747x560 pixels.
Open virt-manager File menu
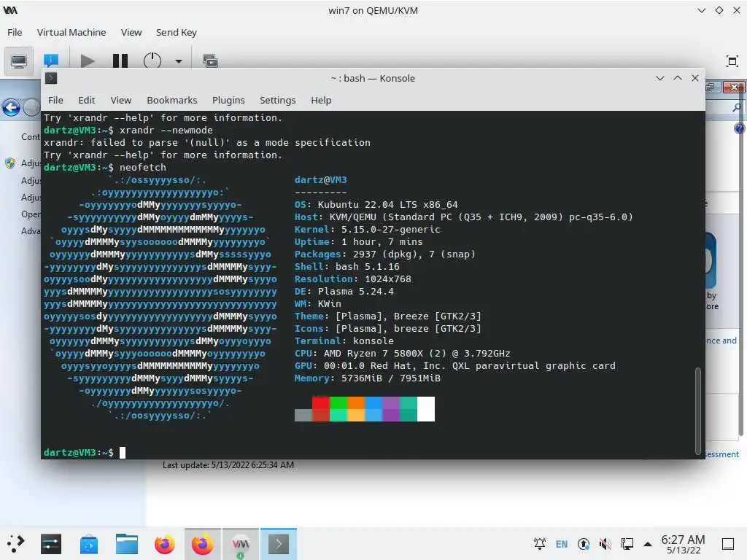click(15, 32)
